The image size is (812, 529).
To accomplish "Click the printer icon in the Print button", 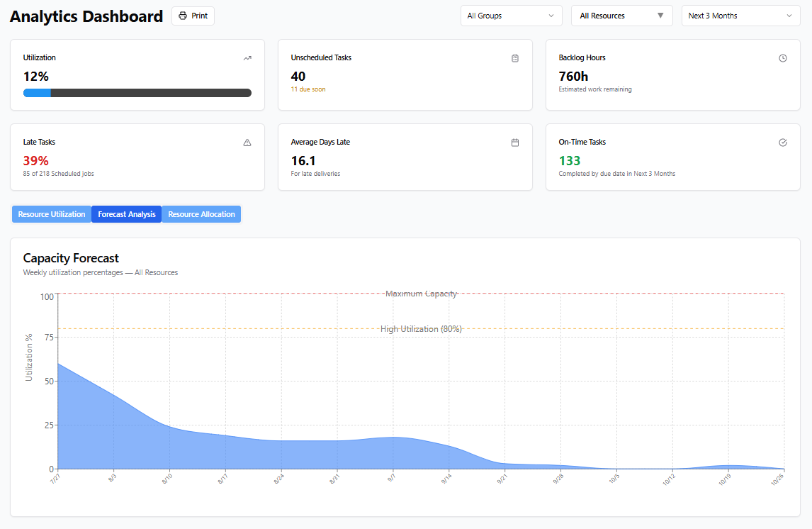I will [x=183, y=16].
